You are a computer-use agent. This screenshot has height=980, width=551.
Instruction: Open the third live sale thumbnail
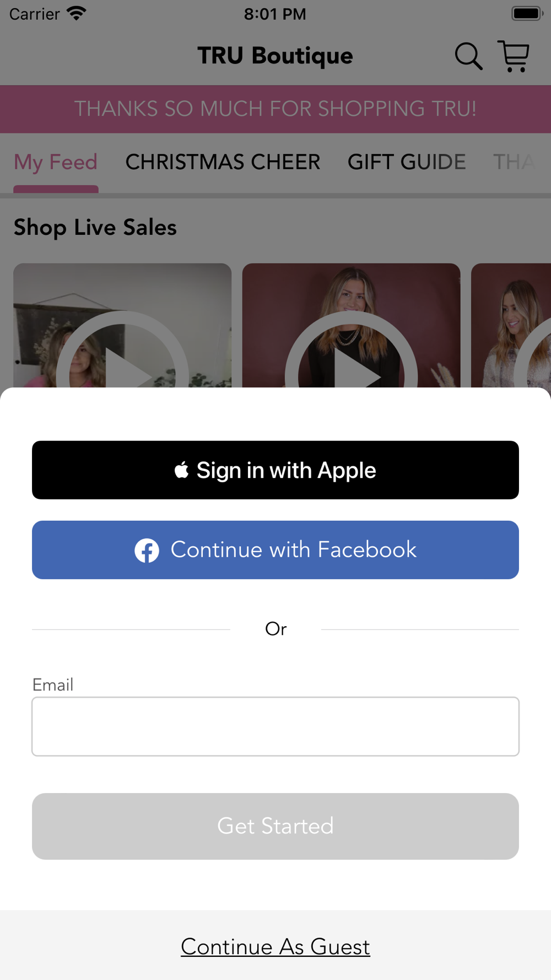[x=511, y=325]
